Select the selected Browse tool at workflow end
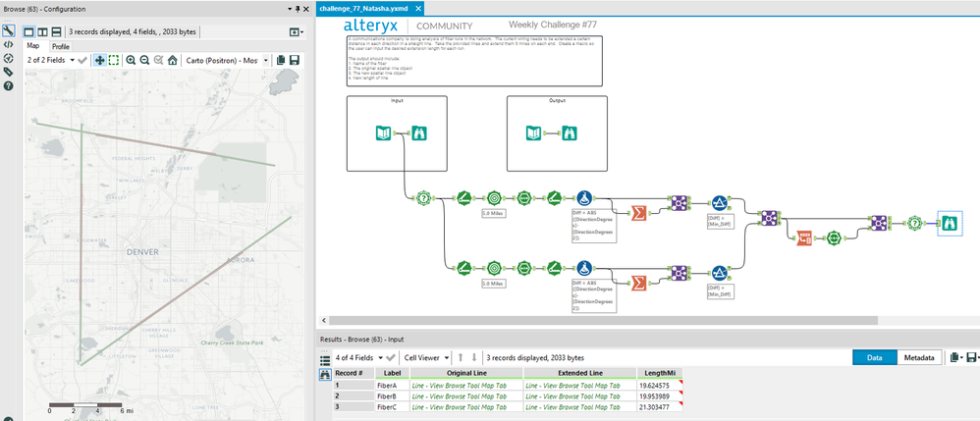 950,223
